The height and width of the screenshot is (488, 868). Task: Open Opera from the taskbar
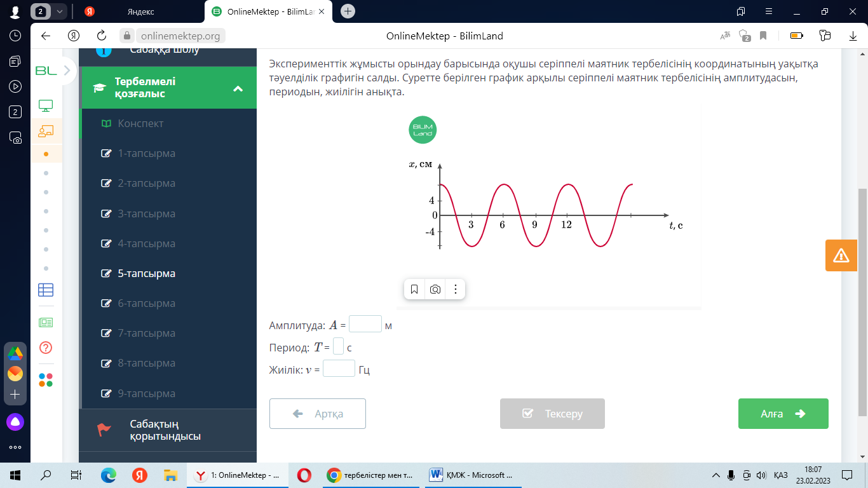tap(304, 475)
